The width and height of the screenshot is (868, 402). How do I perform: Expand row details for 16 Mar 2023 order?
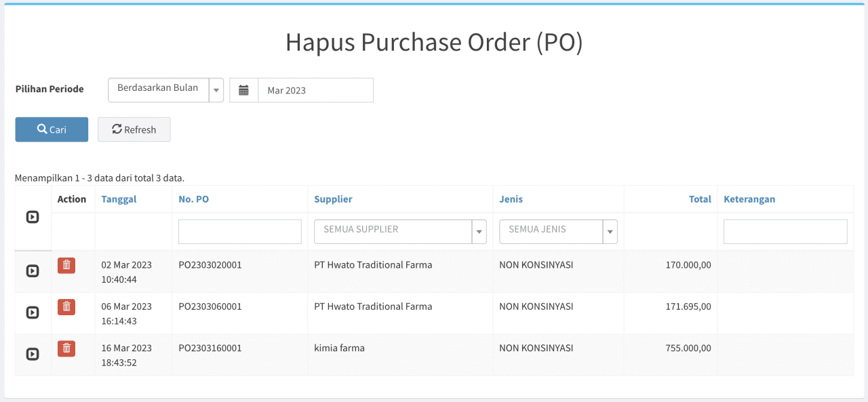point(32,354)
